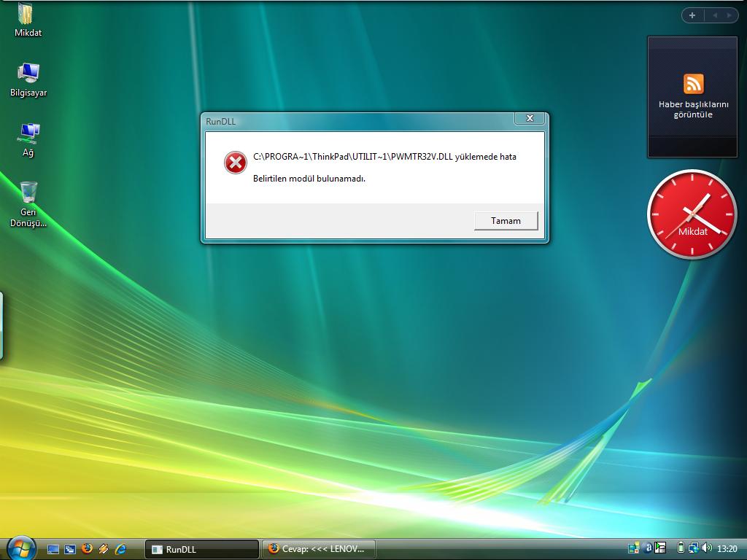The image size is (747, 560).
Task: Click the red Mikdat clock gadget
Action: tap(692, 214)
